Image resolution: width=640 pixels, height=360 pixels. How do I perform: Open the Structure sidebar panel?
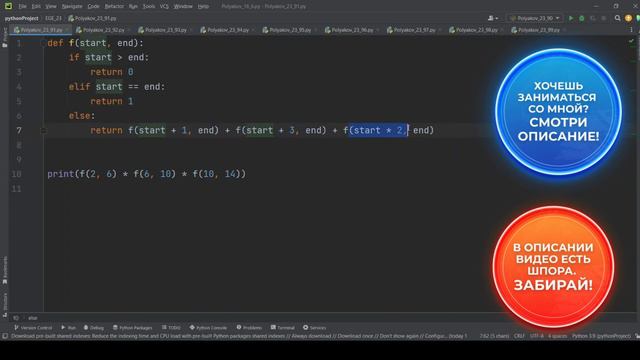[4, 304]
